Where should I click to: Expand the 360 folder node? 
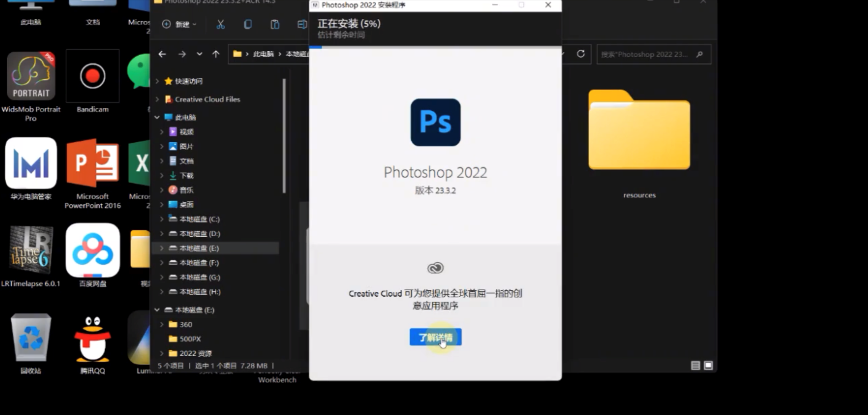tap(162, 324)
